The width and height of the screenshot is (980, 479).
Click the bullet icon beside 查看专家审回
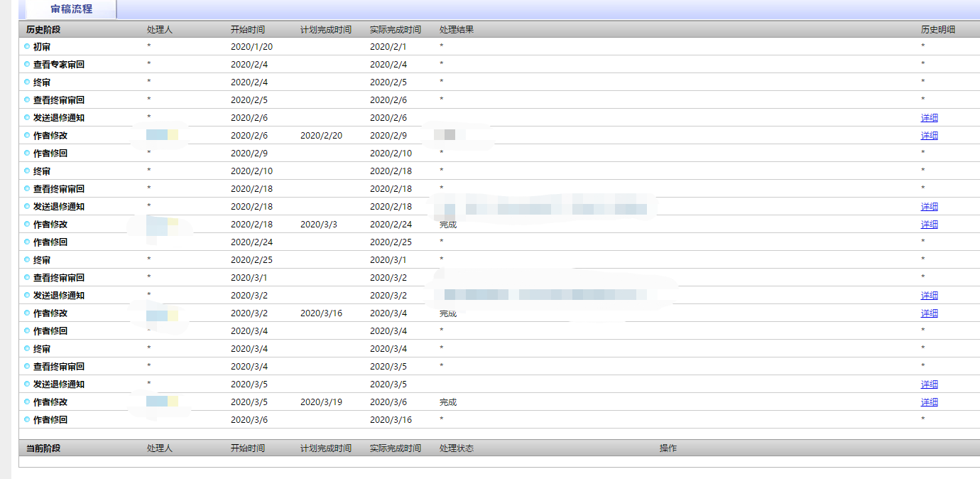(27, 64)
